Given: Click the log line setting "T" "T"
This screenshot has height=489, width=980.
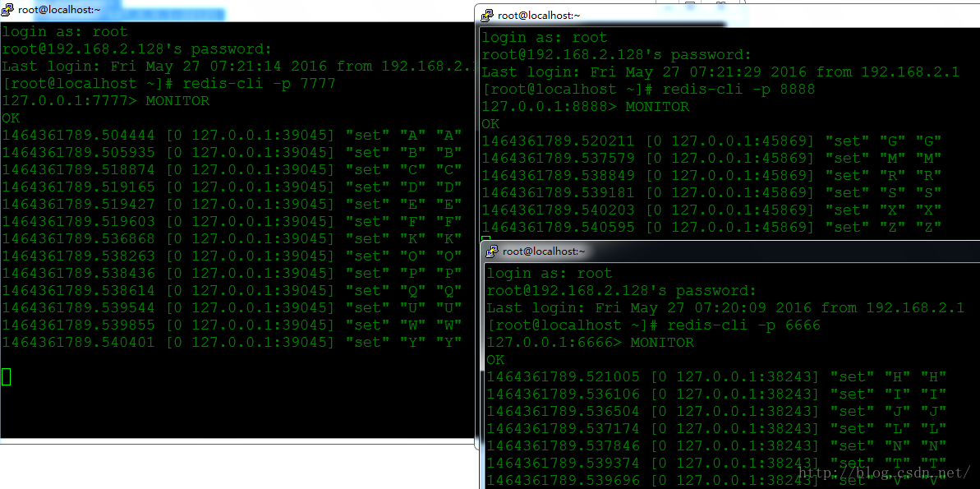Looking at the screenshot, I should click(x=717, y=463).
